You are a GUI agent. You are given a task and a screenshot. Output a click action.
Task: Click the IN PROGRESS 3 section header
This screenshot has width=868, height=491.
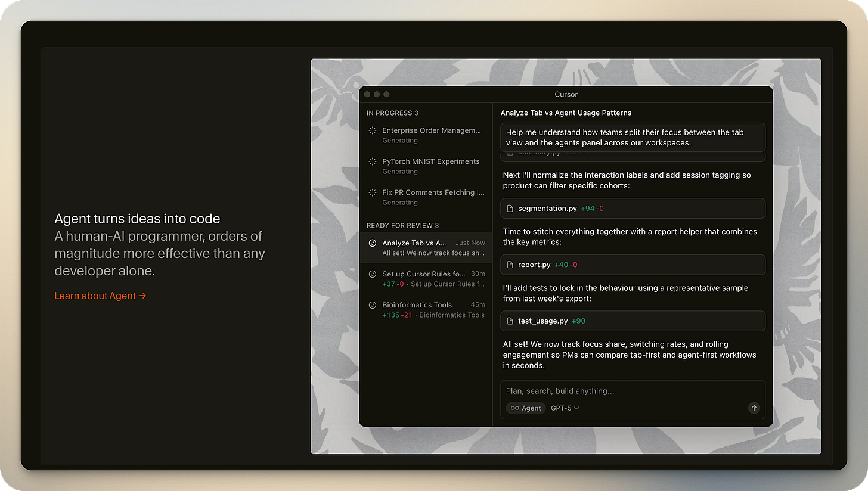coord(392,113)
